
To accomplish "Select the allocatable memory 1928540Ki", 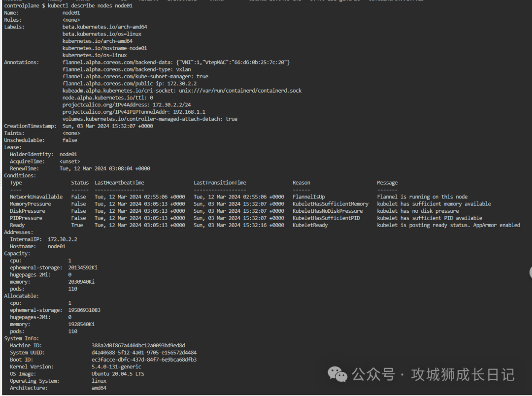I will tap(81, 325).
